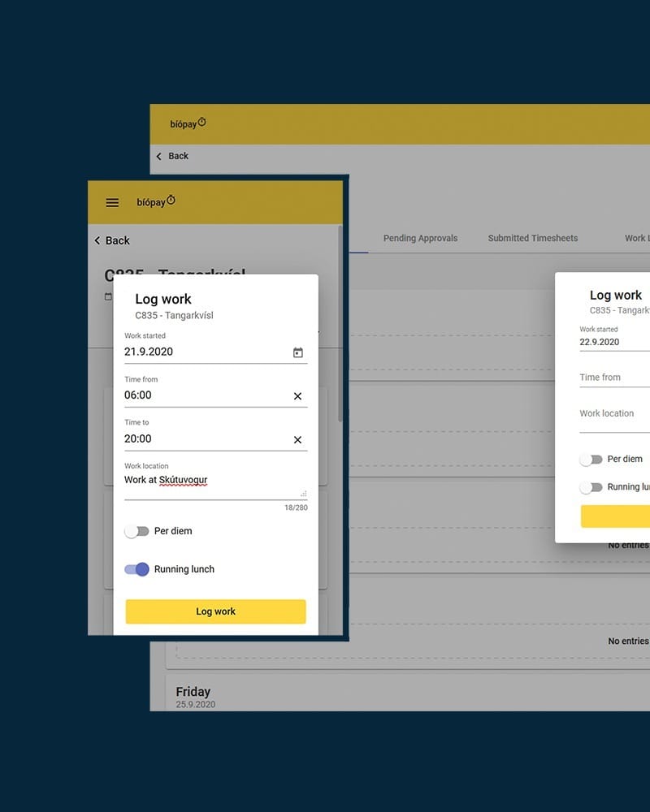The image size is (650, 812).
Task: Click the 'C835 - Tangarkvísl' subtitle in mobile dialog
Action: coord(174,315)
